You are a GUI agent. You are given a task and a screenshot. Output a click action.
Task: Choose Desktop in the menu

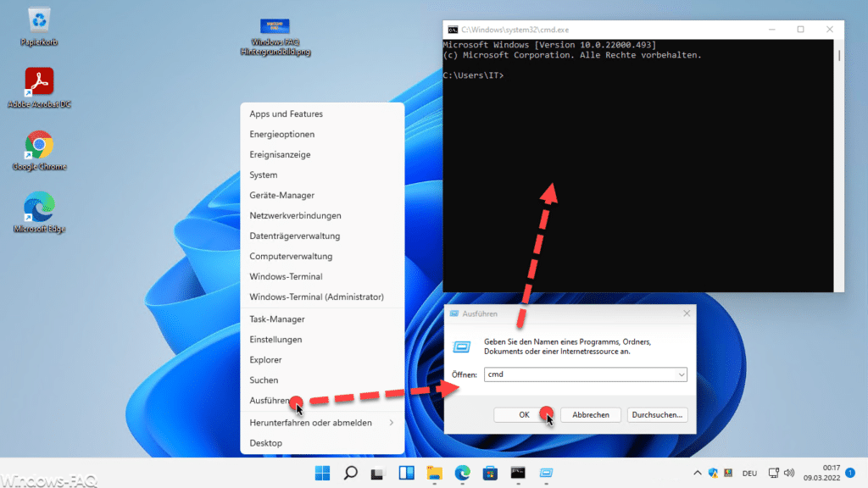322,443
